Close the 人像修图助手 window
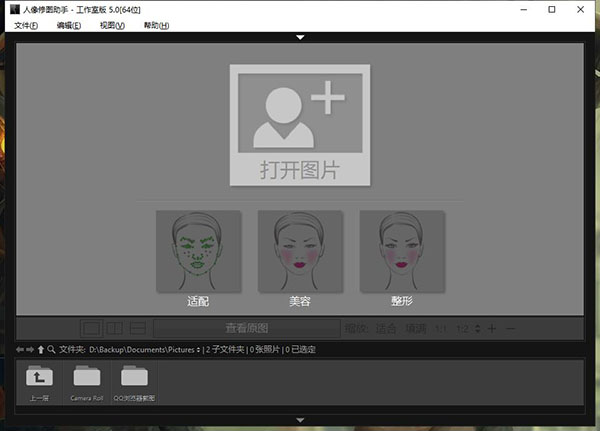Screen dimensions: 600x431 580,10
